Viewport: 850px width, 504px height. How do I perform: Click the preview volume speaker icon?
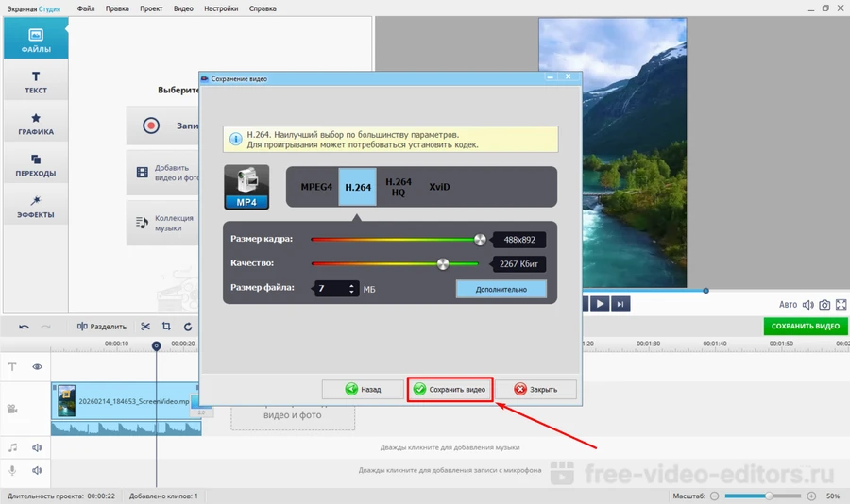[x=808, y=305]
